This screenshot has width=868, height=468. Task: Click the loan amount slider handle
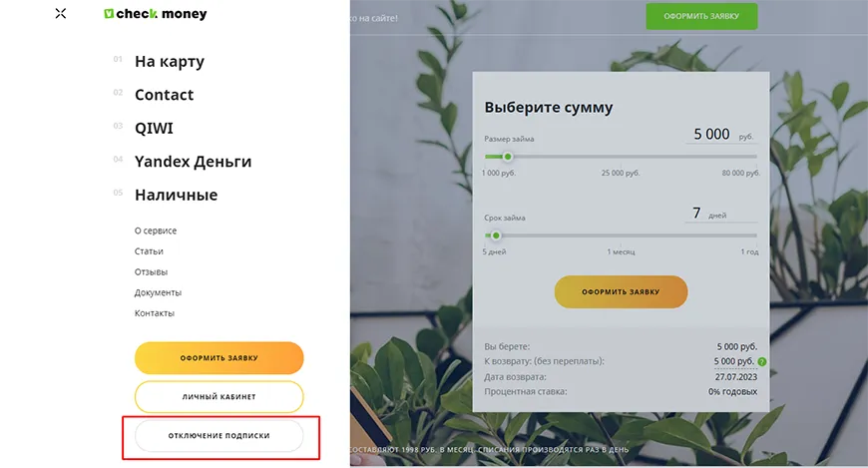coord(507,156)
